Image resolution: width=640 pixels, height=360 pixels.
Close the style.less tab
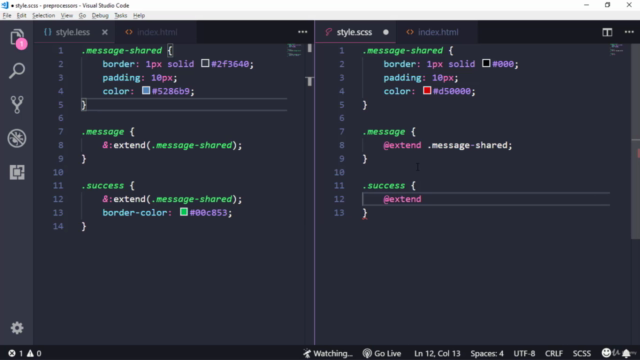point(105,32)
